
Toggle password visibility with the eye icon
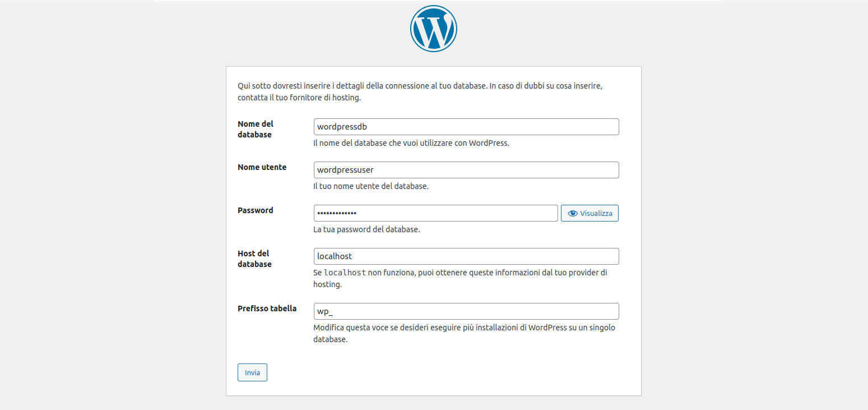tap(590, 213)
